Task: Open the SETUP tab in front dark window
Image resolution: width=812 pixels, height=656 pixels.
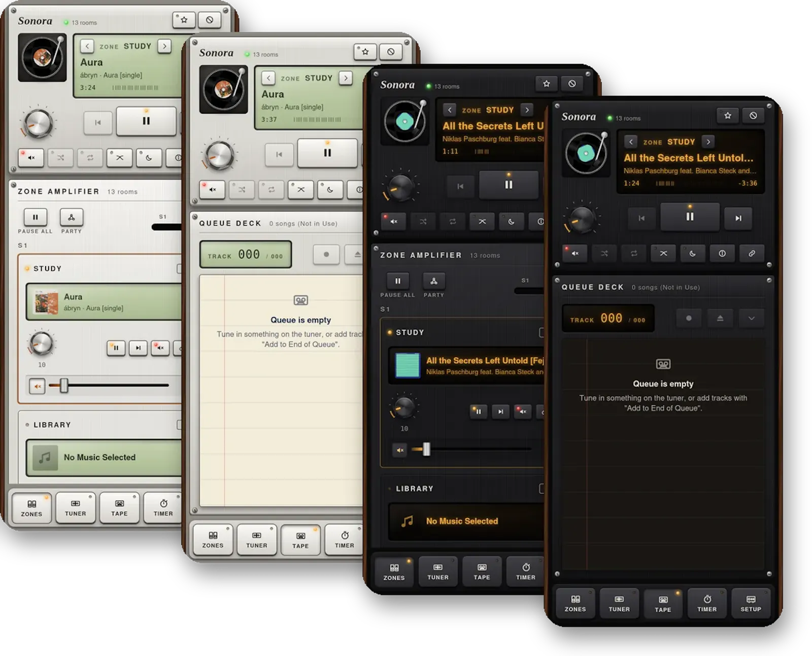Action: 751,603
